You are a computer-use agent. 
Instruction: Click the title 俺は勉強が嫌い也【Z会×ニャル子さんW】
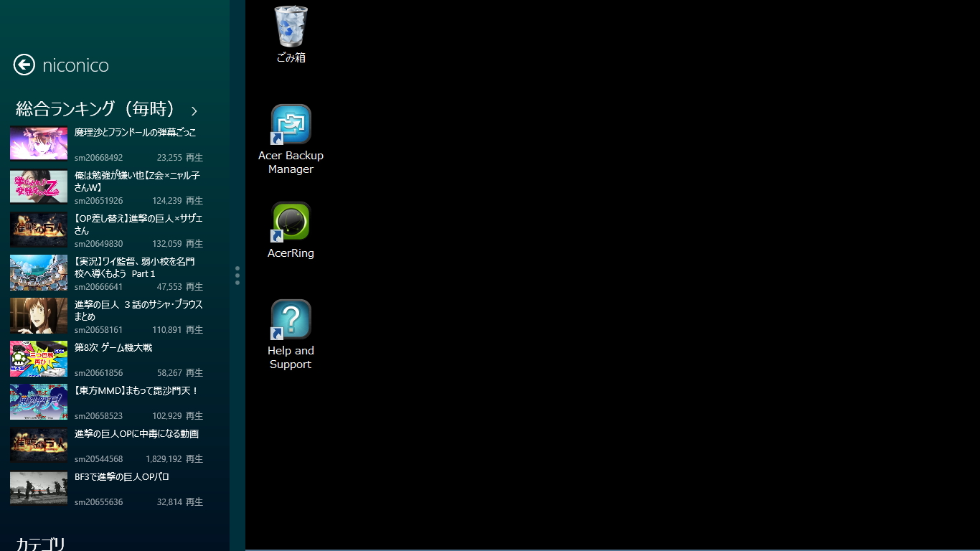pos(137,182)
